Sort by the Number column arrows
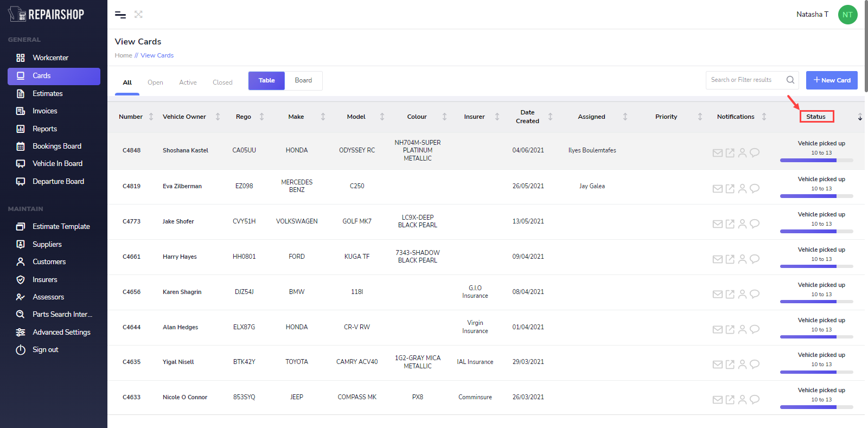 pyautogui.click(x=151, y=117)
